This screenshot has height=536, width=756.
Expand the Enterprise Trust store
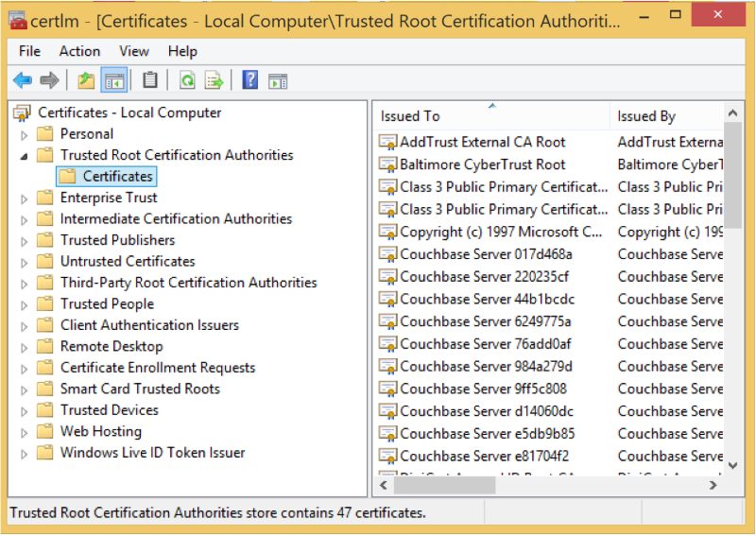coord(25,199)
